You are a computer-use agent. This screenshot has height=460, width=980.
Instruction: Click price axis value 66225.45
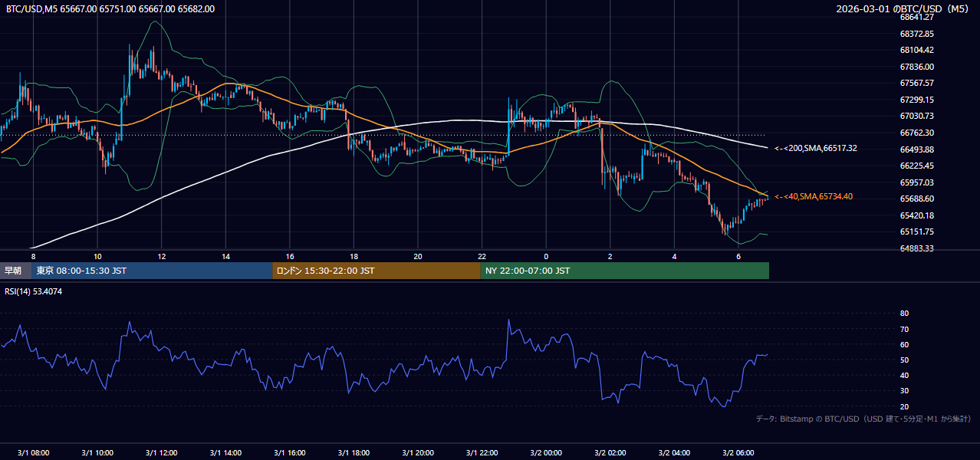(916, 166)
